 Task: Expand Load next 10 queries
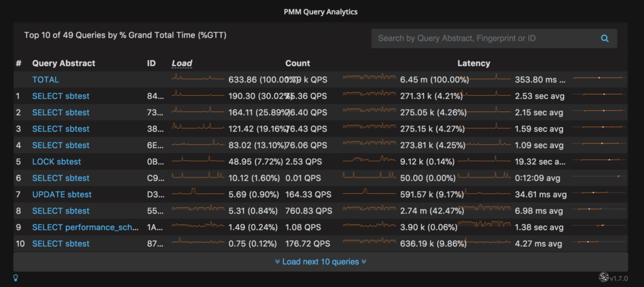coord(320,262)
